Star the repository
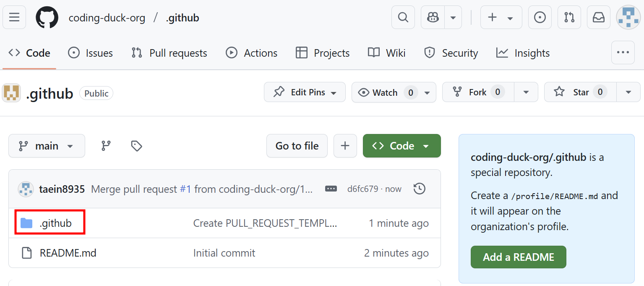This screenshot has width=644, height=286. coord(580,92)
